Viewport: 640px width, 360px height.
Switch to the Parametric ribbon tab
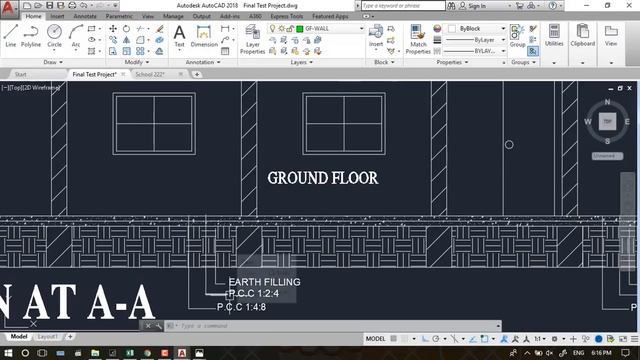click(119, 16)
